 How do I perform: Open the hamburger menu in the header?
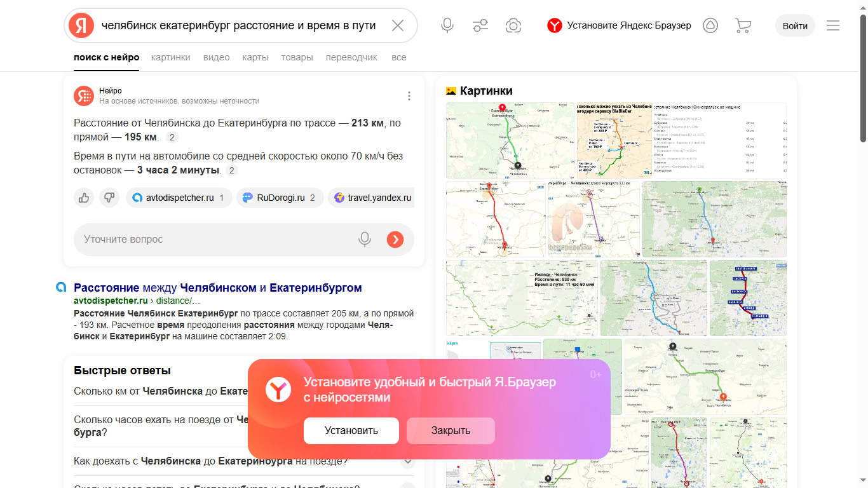click(x=833, y=25)
